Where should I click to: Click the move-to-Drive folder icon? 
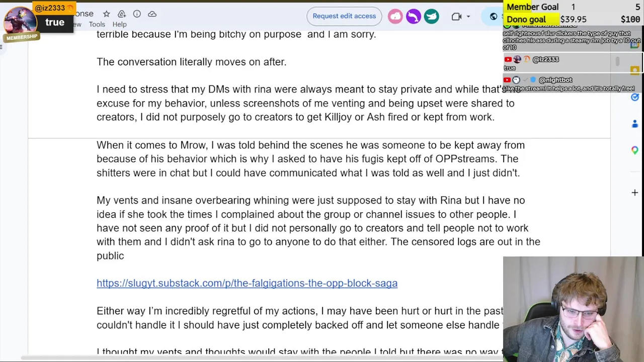[122, 14]
